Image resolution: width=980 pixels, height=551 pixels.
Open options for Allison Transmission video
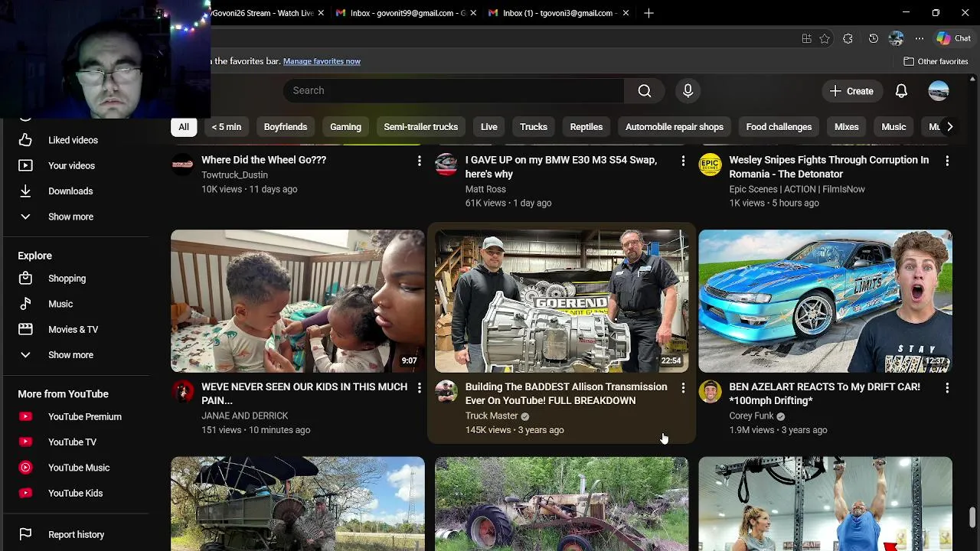click(683, 388)
